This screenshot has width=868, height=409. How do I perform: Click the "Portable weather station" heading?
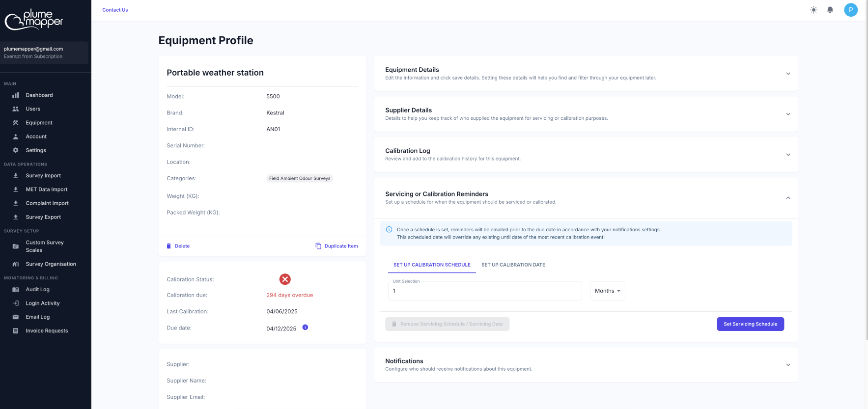tap(215, 73)
